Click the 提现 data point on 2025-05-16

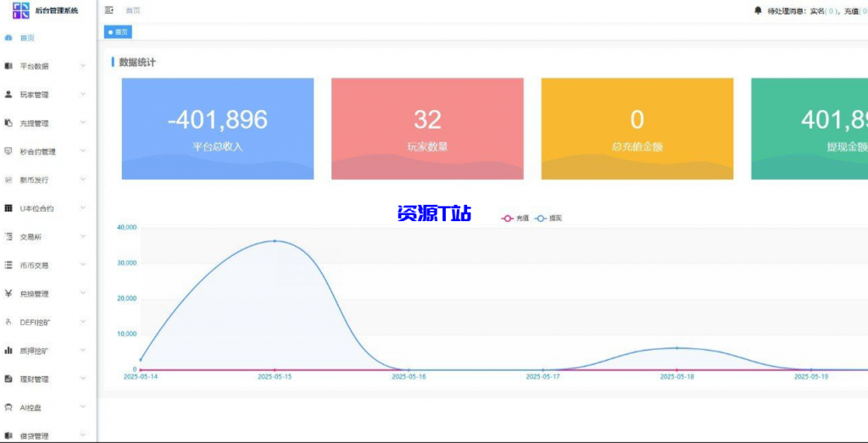409,370
